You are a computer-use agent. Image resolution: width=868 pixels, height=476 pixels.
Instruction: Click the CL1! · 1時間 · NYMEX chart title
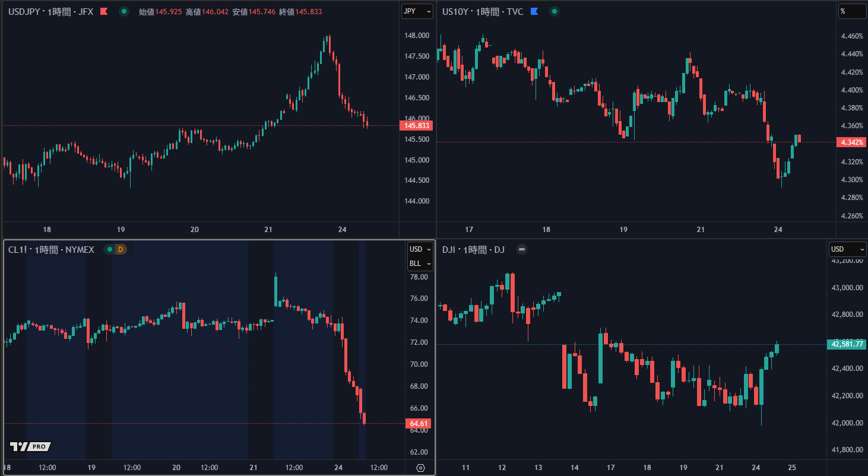tap(51, 249)
